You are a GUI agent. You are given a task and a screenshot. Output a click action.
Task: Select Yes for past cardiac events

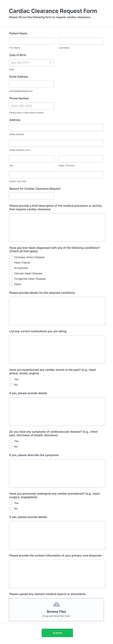[x=11, y=379]
